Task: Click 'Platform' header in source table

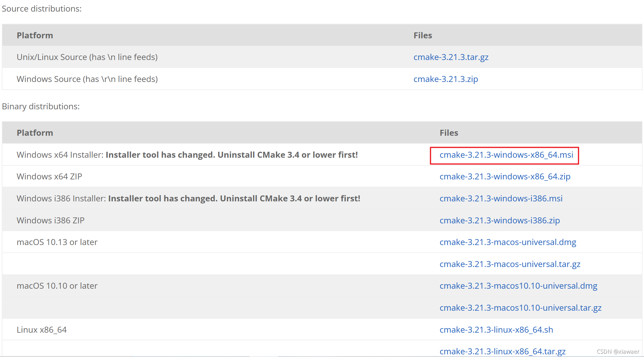Action: (x=35, y=35)
